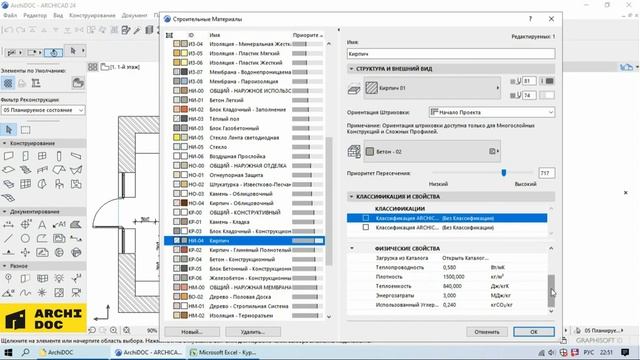640x360 pixels.
Task: Select the Text tool (letter A)
Action: pos(42,224)
